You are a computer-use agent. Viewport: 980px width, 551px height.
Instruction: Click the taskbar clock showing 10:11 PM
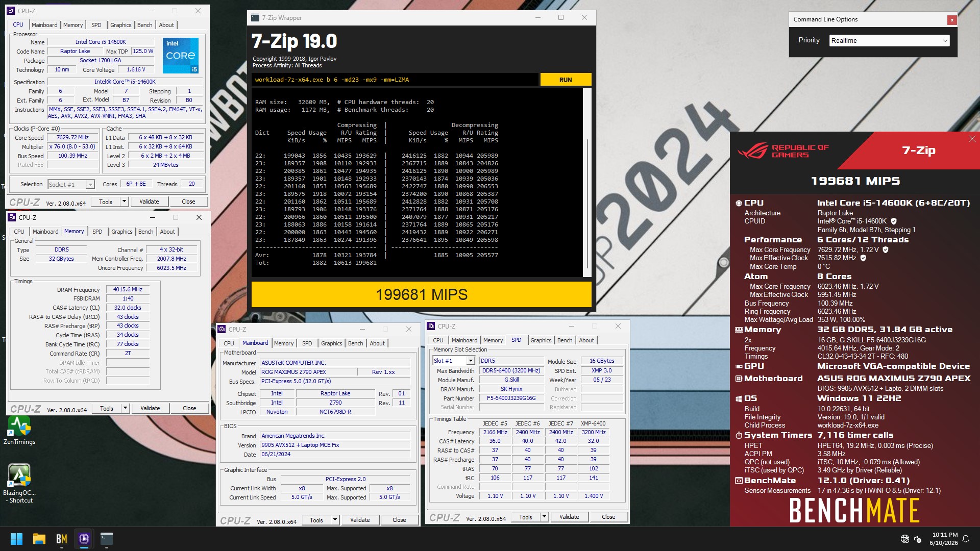tap(944, 539)
